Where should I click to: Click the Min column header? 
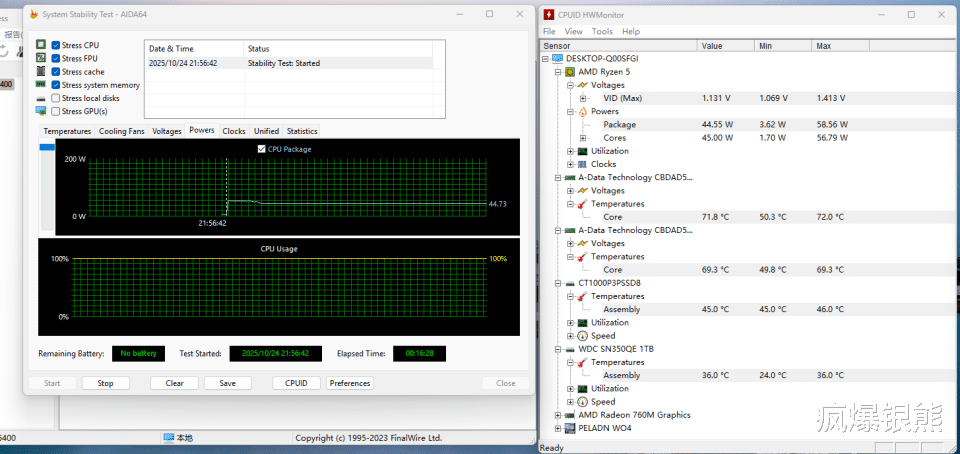click(783, 46)
